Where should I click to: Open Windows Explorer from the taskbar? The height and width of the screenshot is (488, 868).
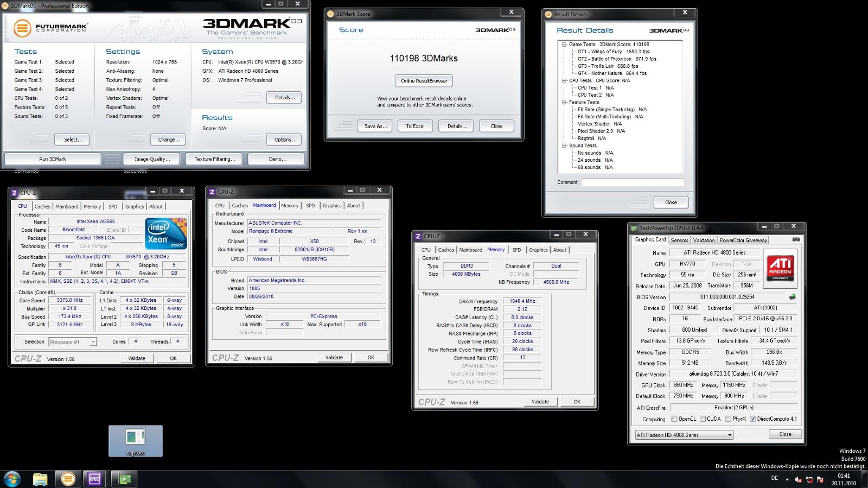pos(40,479)
